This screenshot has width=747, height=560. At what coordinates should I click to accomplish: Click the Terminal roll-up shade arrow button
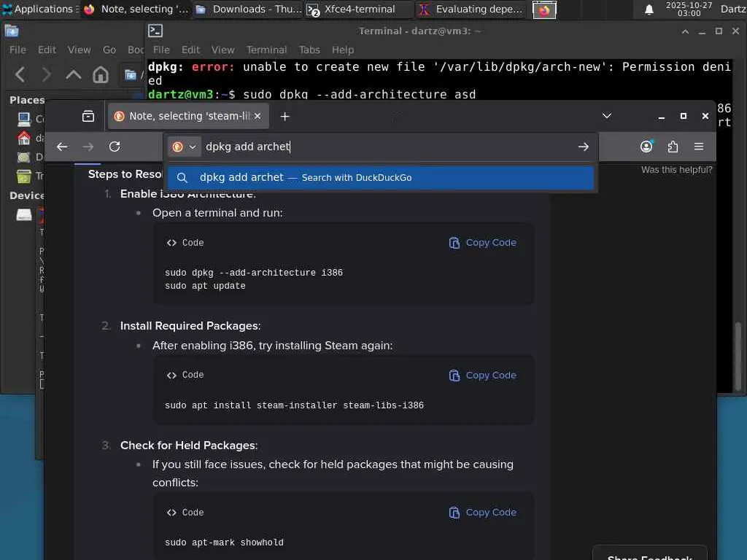(x=685, y=31)
